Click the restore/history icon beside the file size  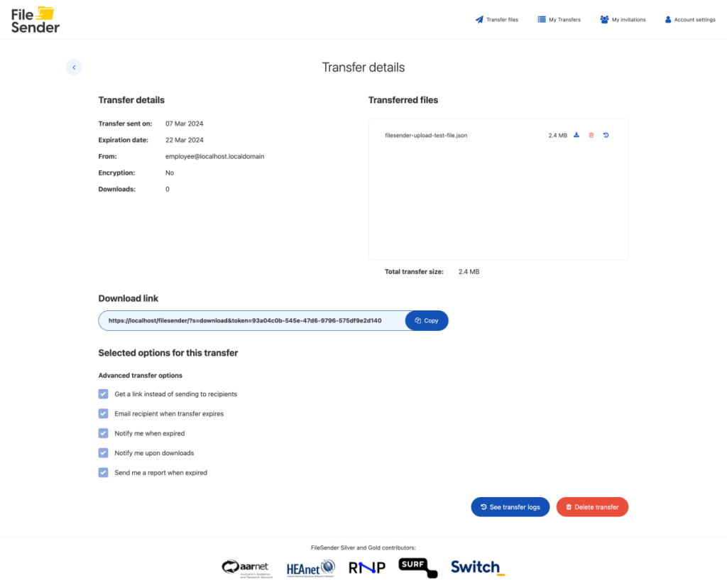click(606, 135)
